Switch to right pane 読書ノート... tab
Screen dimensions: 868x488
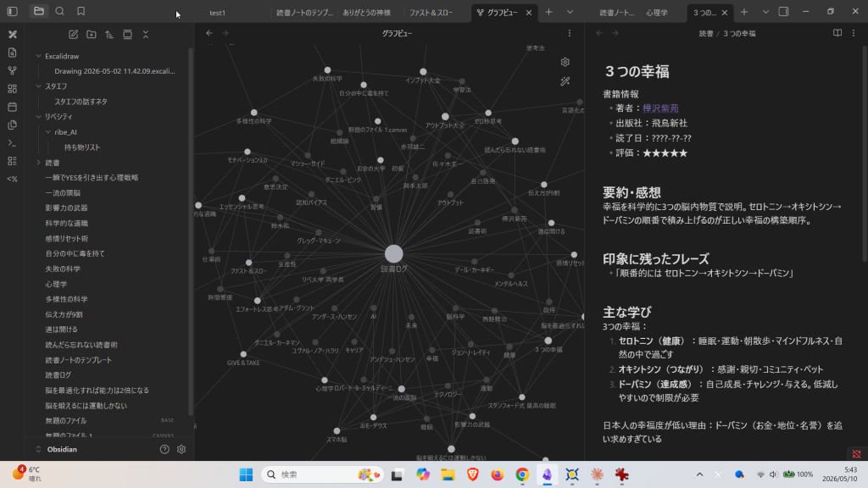click(617, 13)
